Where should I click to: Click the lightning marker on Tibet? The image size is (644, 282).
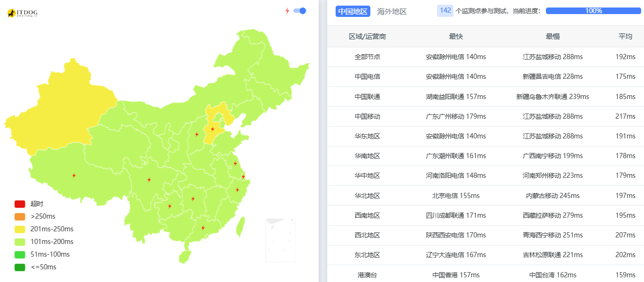(74, 175)
